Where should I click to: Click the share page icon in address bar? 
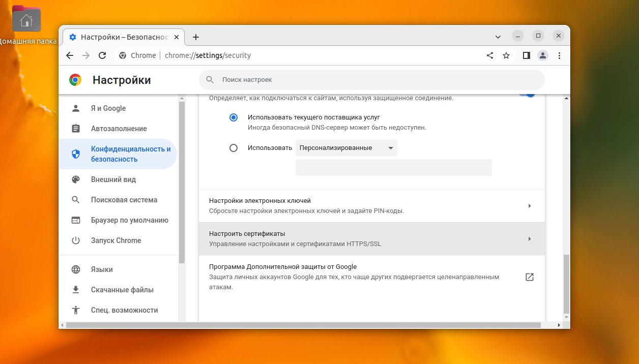(x=490, y=55)
